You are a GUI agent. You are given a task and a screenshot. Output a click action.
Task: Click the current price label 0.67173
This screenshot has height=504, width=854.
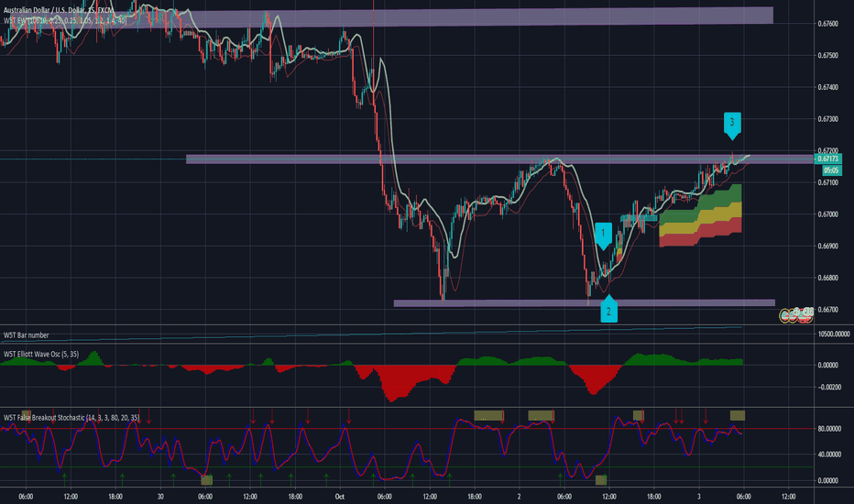coord(827,159)
